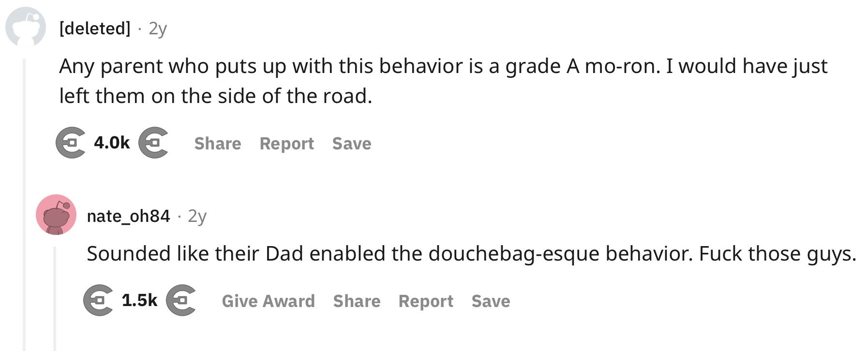
Task: Downvote the deleted user's comment
Action: pyautogui.click(x=153, y=143)
